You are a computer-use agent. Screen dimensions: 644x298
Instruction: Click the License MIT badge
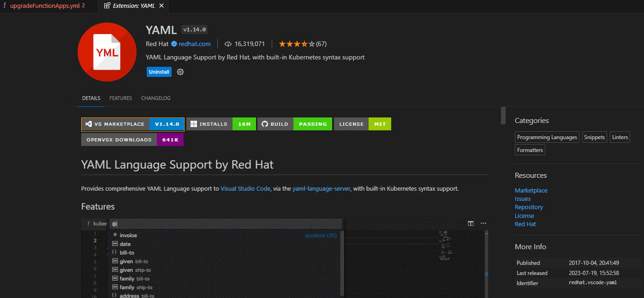pos(363,124)
